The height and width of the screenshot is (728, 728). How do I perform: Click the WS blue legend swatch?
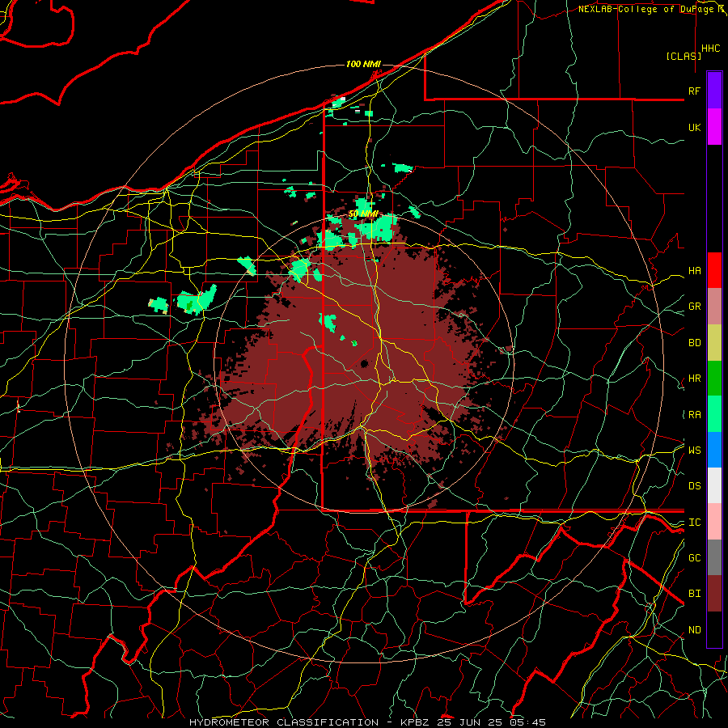pyautogui.click(x=714, y=450)
